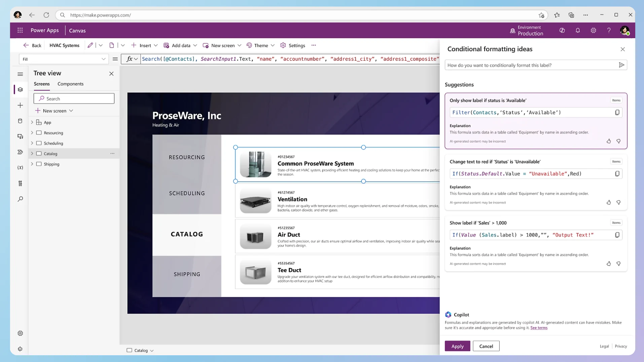Open New screen dropdown in Tree view
644x362 pixels.
71,111
